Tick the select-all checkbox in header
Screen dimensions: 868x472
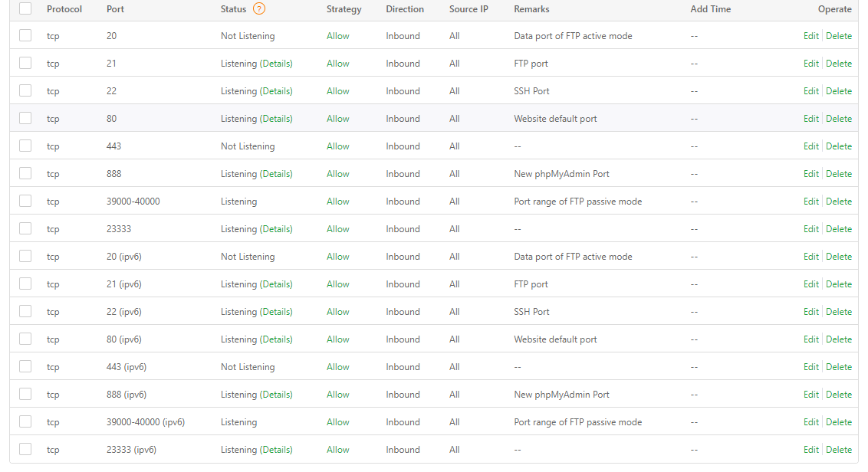click(x=25, y=8)
